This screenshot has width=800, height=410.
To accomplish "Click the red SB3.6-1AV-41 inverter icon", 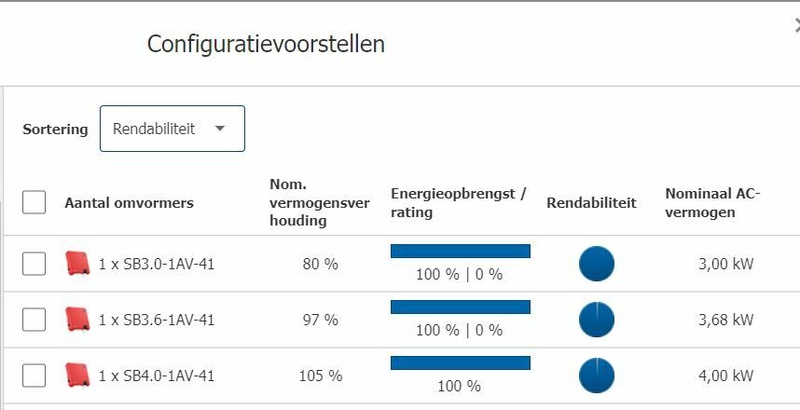I will click(77, 320).
